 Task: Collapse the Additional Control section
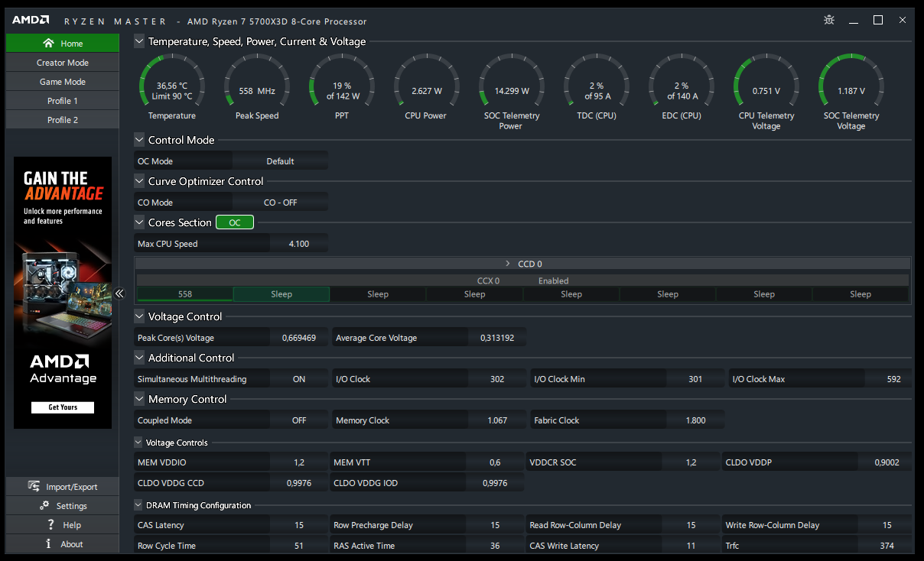click(x=139, y=358)
